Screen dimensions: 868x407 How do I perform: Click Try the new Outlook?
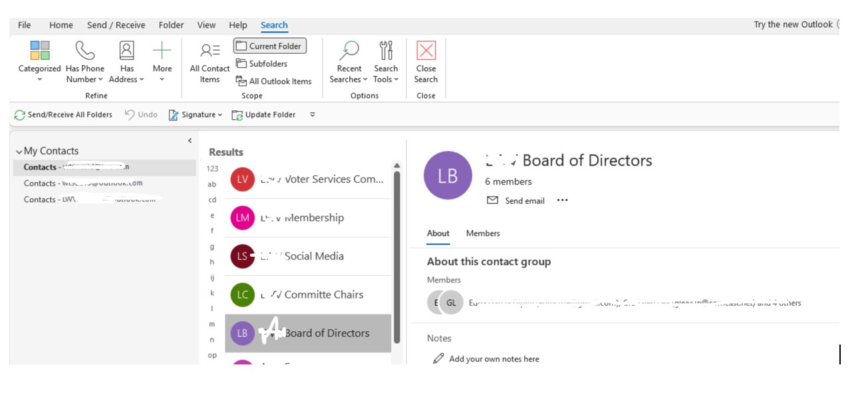click(x=793, y=25)
